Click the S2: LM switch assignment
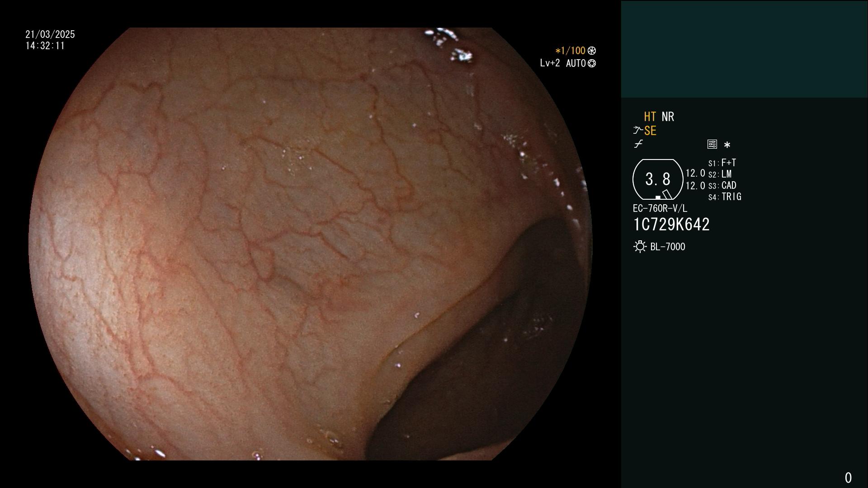Viewport: 868px width, 488px height. coord(720,174)
